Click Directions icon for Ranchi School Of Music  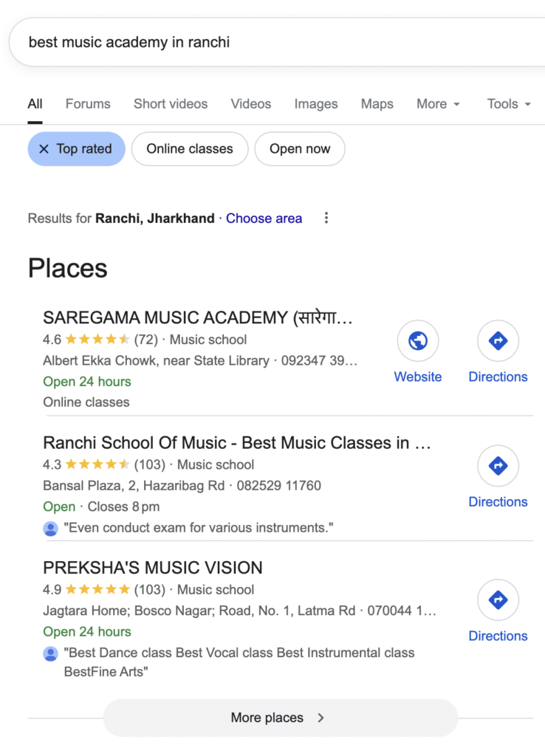pyautogui.click(x=498, y=466)
